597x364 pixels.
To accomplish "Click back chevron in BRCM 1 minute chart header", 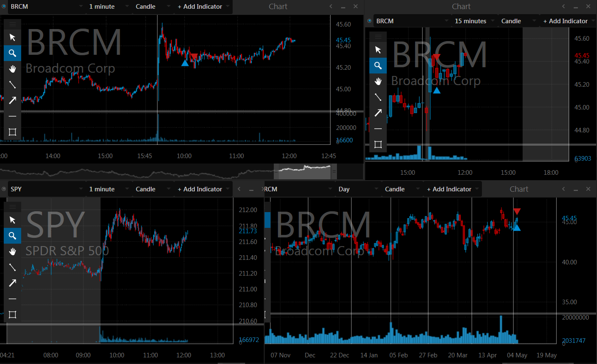I will click(x=331, y=6).
